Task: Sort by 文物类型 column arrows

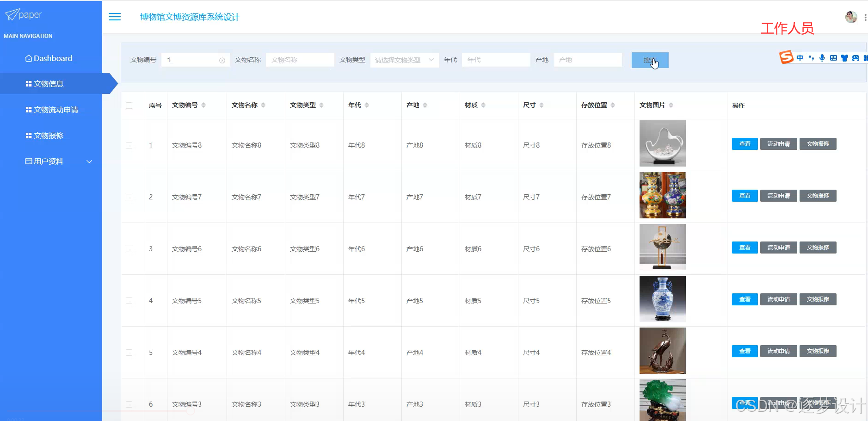Action: pos(321,105)
